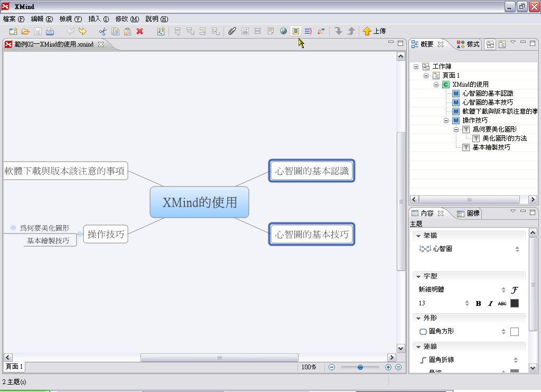This screenshot has height=392, width=541.
Task: Collapse the 頁面 1 tree node
Action: pos(426,76)
